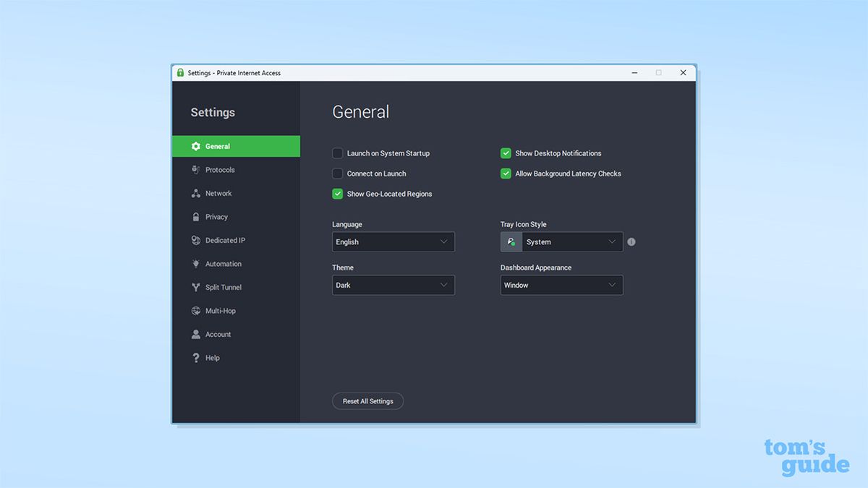This screenshot has height=488, width=868.
Task: Click the green padlock title bar icon
Action: coord(180,72)
